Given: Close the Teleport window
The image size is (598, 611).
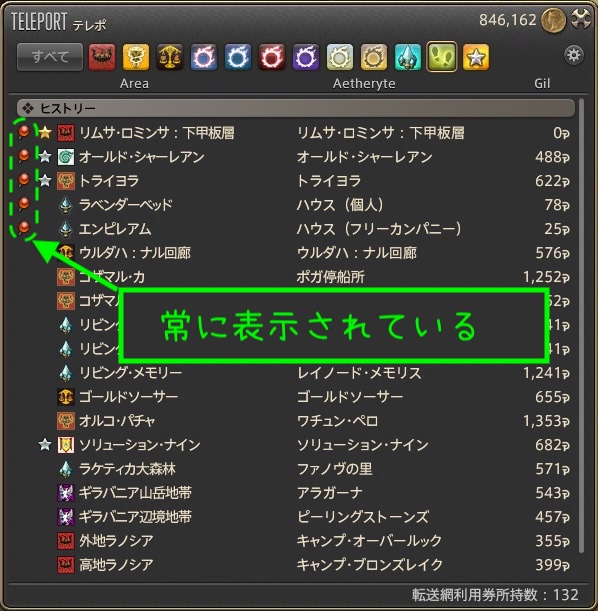Looking at the screenshot, I should coord(581,19).
